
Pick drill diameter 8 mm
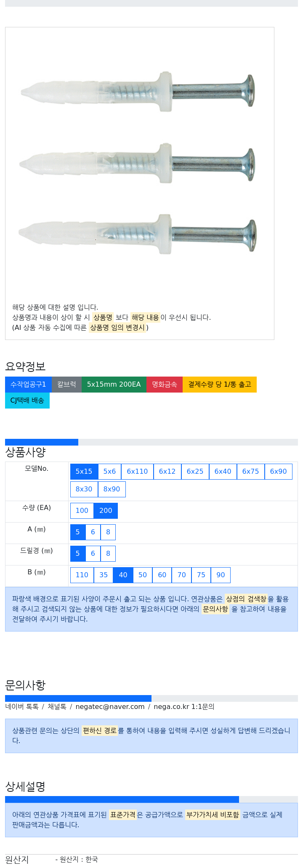coord(108,554)
